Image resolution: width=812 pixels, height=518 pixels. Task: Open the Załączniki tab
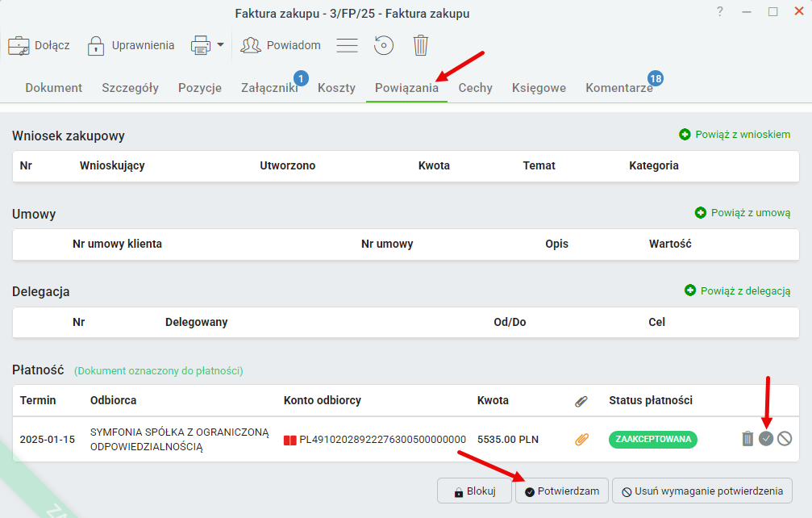click(269, 88)
